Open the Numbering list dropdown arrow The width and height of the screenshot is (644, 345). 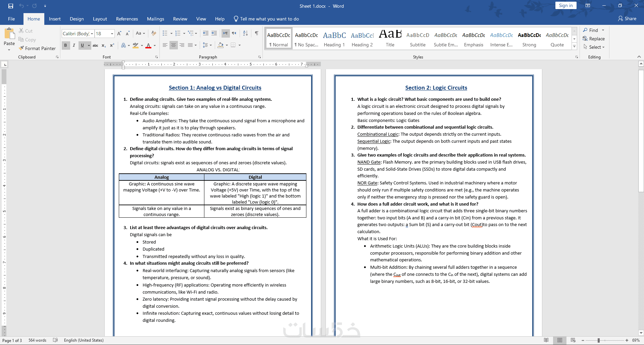(184, 34)
